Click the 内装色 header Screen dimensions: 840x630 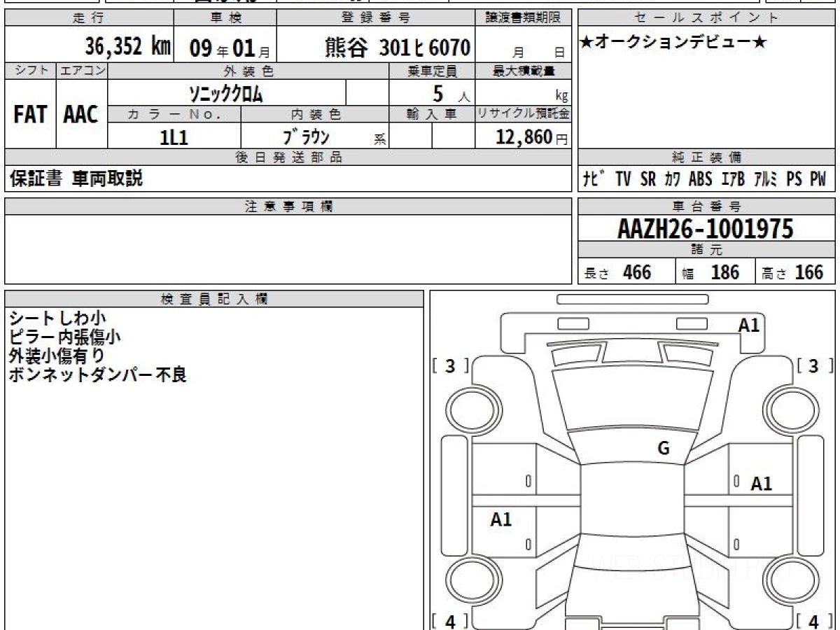tap(315, 114)
